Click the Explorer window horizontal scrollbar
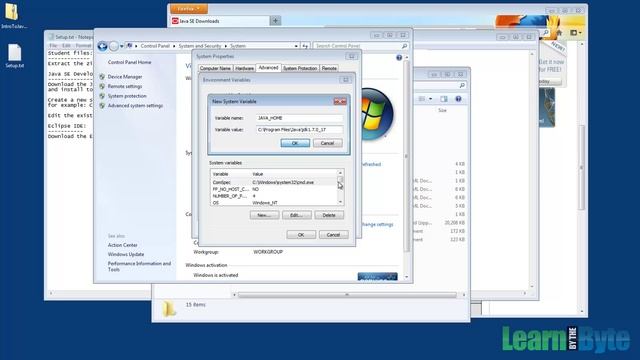 coord(347,295)
